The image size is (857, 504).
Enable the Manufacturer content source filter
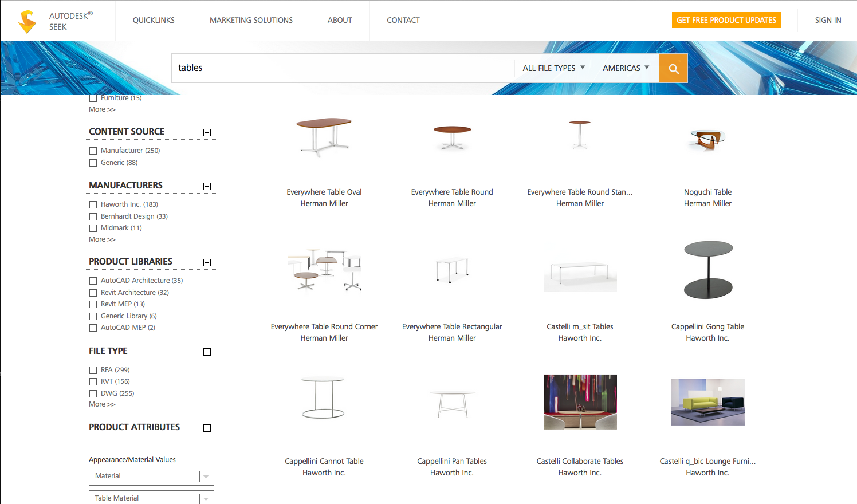[x=93, y=151]
